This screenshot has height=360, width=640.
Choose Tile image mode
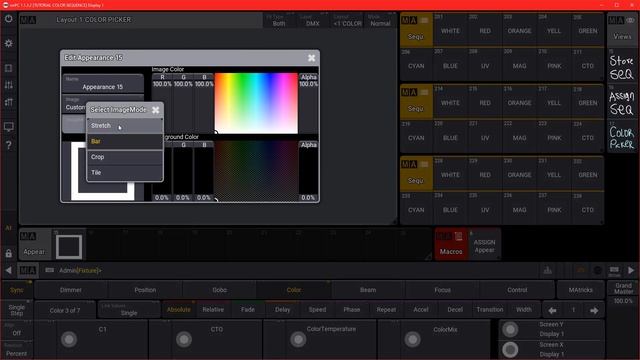(x=124, y=173)
